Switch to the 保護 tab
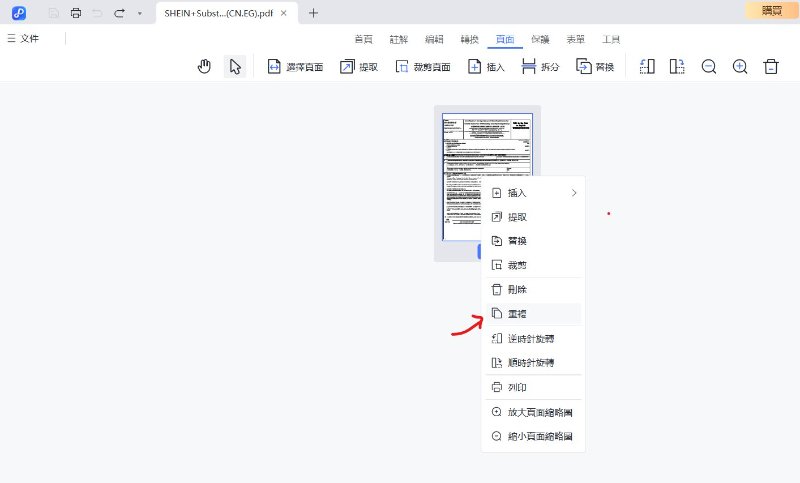This screenshot has height=483, width=800. point(540,39)
